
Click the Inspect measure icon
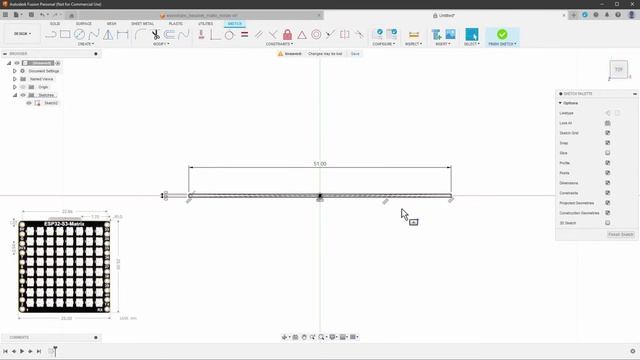413,35
